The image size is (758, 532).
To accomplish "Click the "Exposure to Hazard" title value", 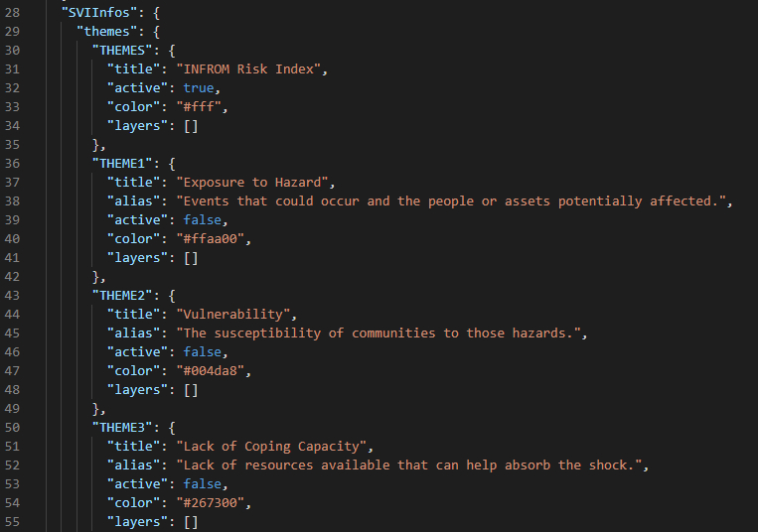I will [x=252, y=182].
